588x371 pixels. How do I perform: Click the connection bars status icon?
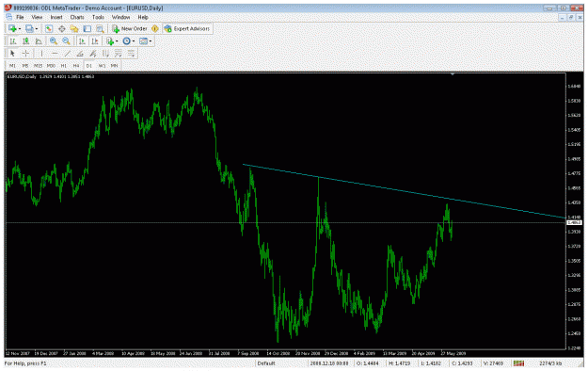tap(518, 363)
